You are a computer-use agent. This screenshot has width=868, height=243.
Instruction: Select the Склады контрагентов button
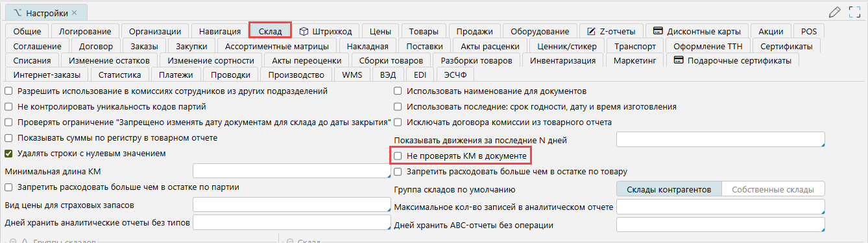pyautogui.click(x=668, y=189)
